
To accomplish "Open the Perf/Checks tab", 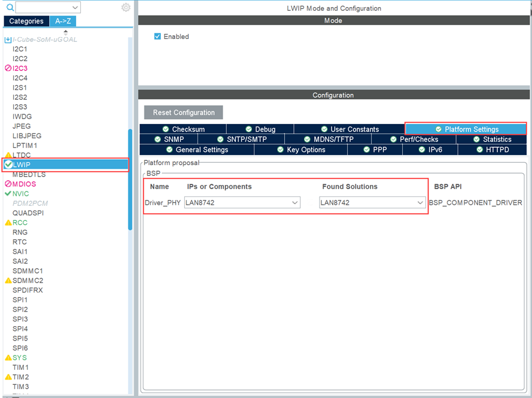I will click(x=414, y=139).
